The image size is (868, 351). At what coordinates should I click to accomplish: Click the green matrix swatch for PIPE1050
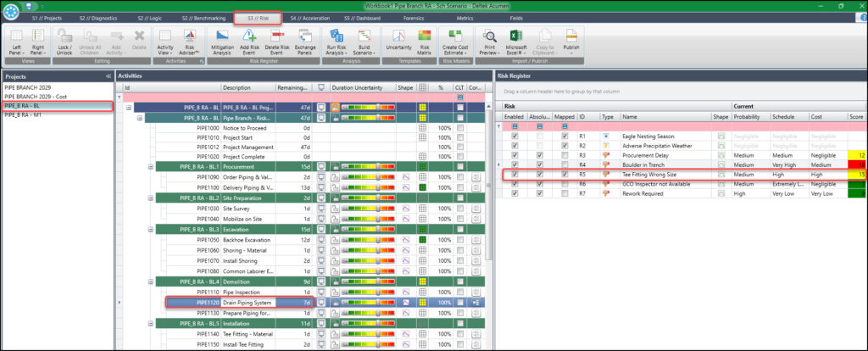(x=423, y=240)
